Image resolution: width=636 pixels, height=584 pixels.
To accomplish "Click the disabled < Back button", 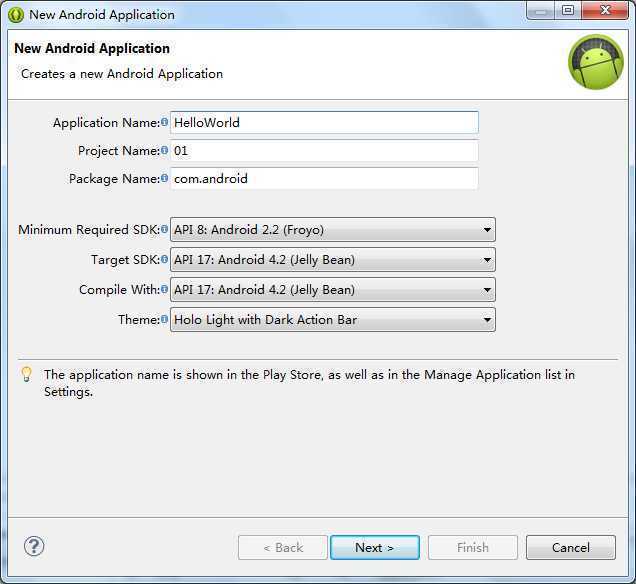I will coord(283,548).
